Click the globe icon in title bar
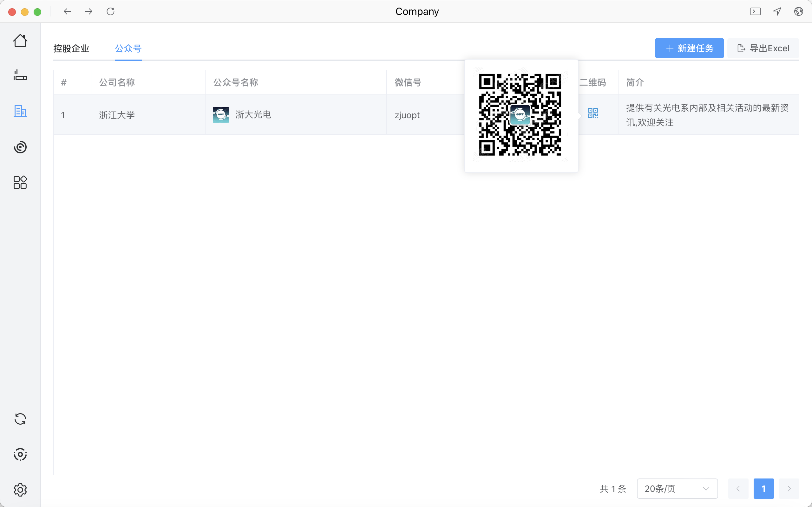Screen dimensions: 812x507 pyautogui.click(x=798, y=11)
